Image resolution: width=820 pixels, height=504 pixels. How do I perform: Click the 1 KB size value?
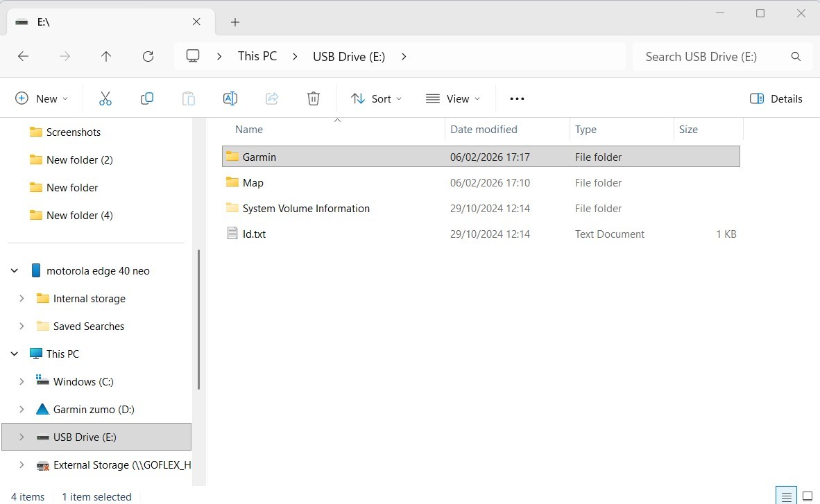tap(726, 234)
